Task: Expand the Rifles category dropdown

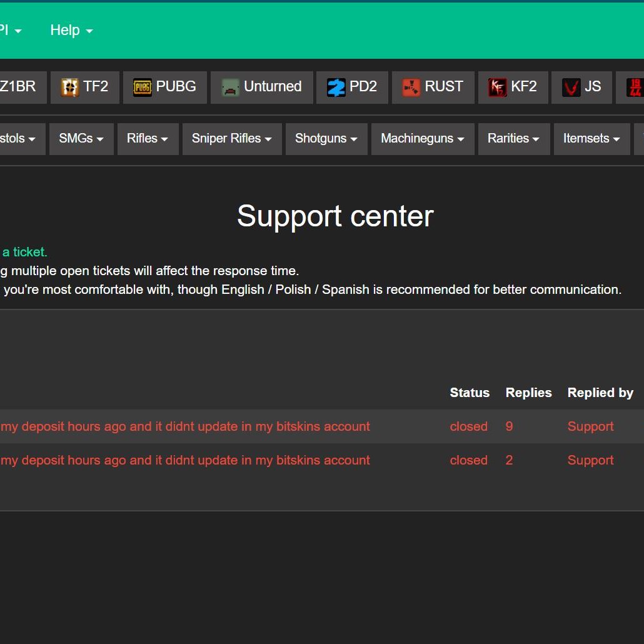Action: click(148, 139)
